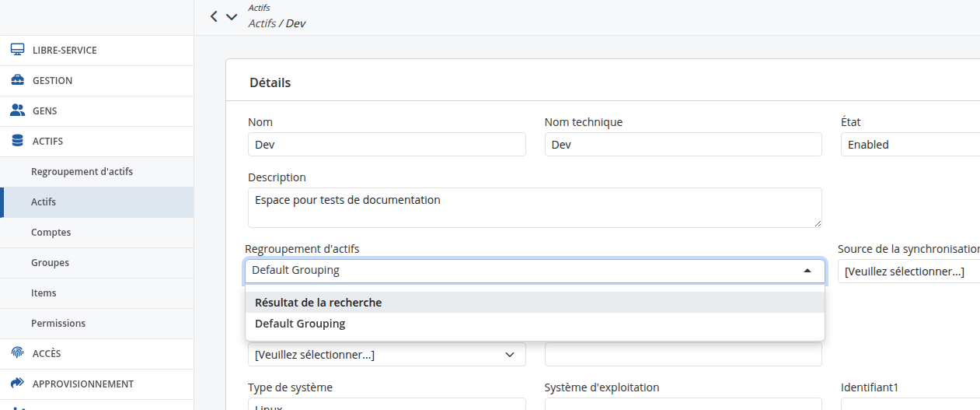Image resolution: width=980 pixels, height=410 pixels.
Task: Click the Type de système field
Action: pos(387,404)
